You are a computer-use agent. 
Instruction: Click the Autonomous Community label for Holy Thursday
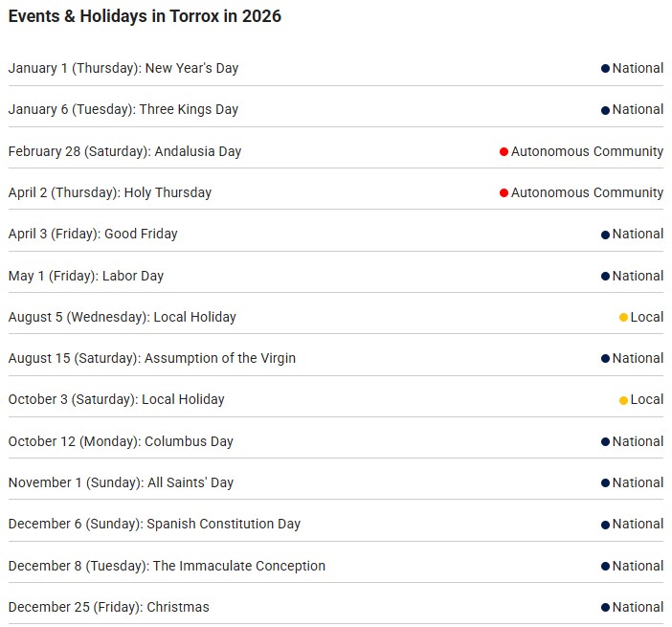(x=587, y=192)
